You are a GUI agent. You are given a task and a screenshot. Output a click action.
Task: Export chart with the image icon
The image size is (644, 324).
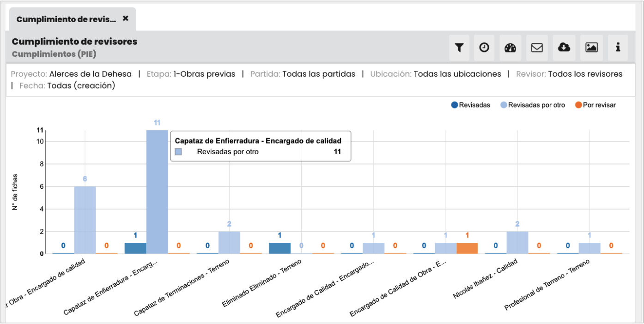click(591, 48)
